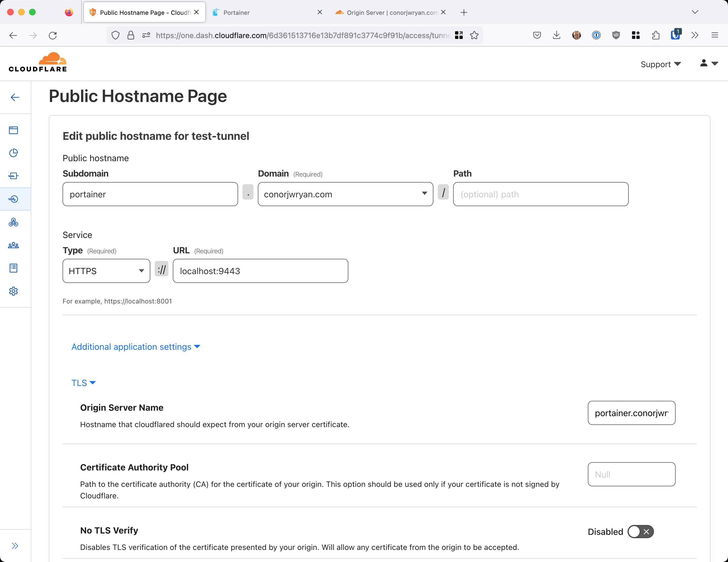Close the Origin Server tab
Image resolution: width=728 pixels, height=562 pixels.
pos(443,12)
